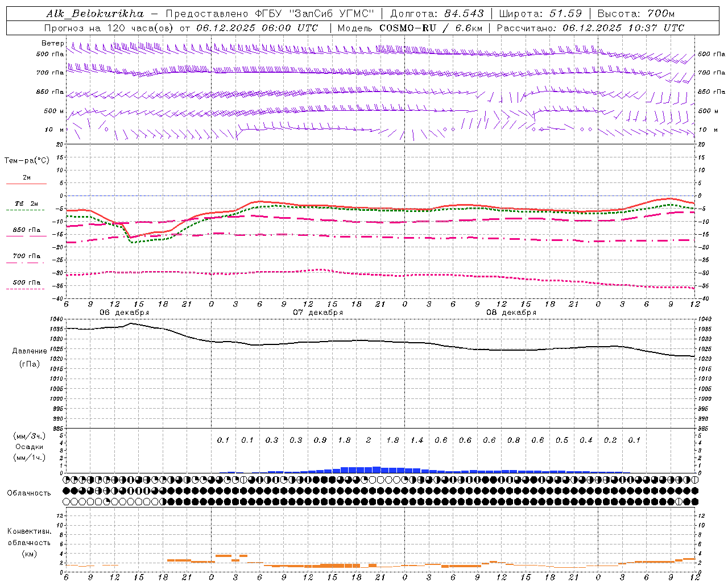Click the Широта: 51.59 value
This screenshot has width=728, height=582.
[x=540, y=14]
